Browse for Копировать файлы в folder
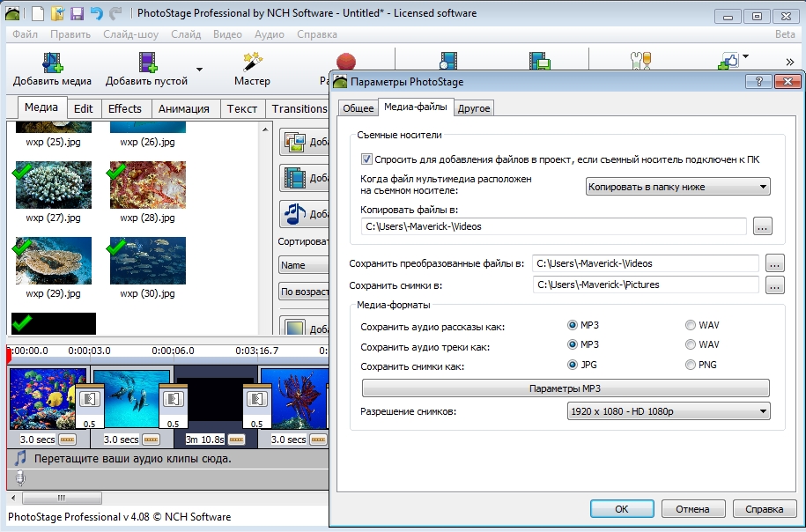 tap(762, 226)
